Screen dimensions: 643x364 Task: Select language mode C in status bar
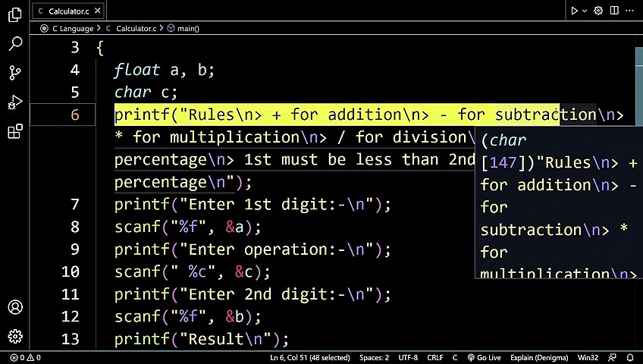455,357
